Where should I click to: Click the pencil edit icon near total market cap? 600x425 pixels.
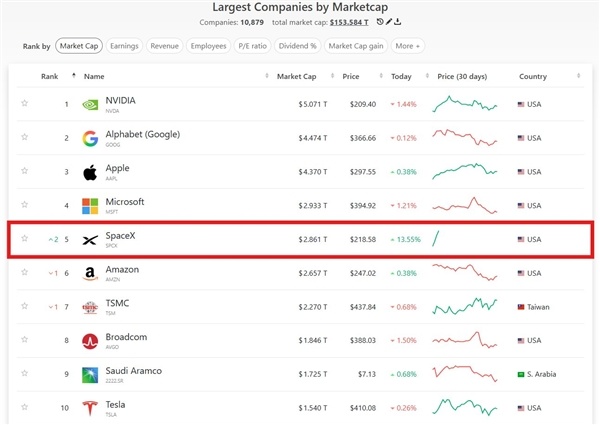(389, 22)
